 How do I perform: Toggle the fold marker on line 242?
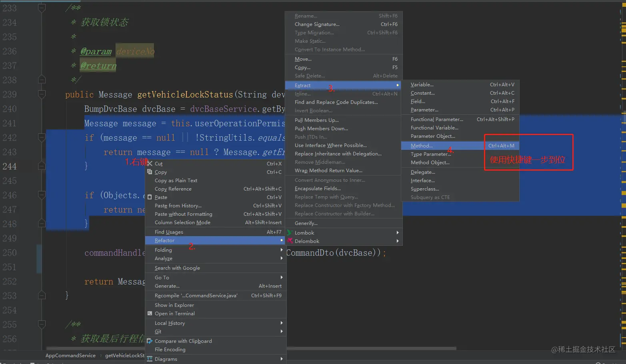pyautogui.click(x=42, y=137)
